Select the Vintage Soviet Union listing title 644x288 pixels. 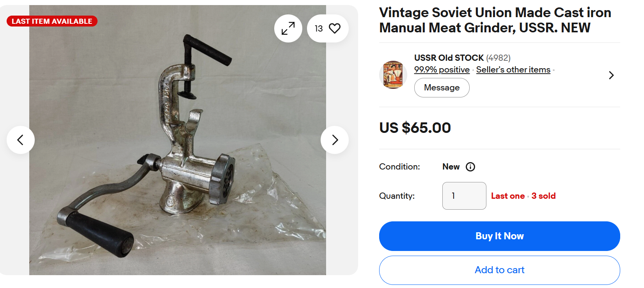(495, 20)
